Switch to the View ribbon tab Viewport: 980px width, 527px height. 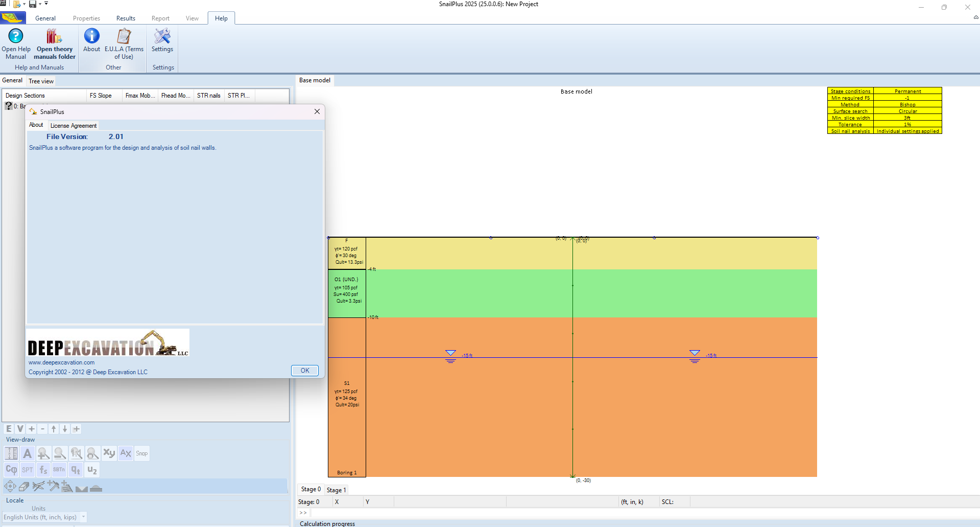pyautogui.click(x=192, y=18)
